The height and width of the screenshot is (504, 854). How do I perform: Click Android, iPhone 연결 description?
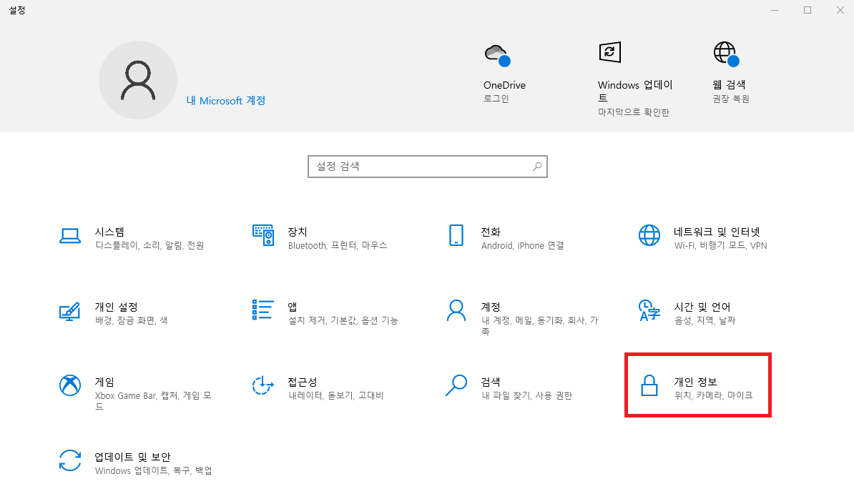[522, 245]
